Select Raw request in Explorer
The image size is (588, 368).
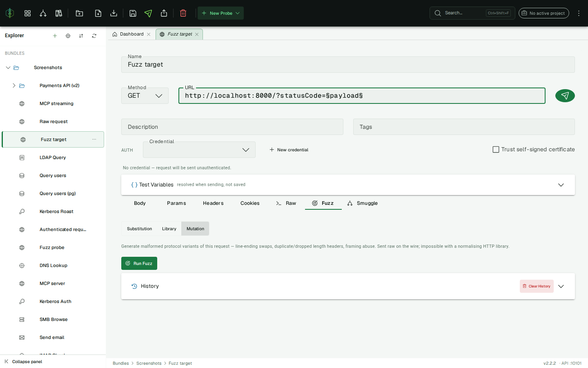tap(53, 121)
